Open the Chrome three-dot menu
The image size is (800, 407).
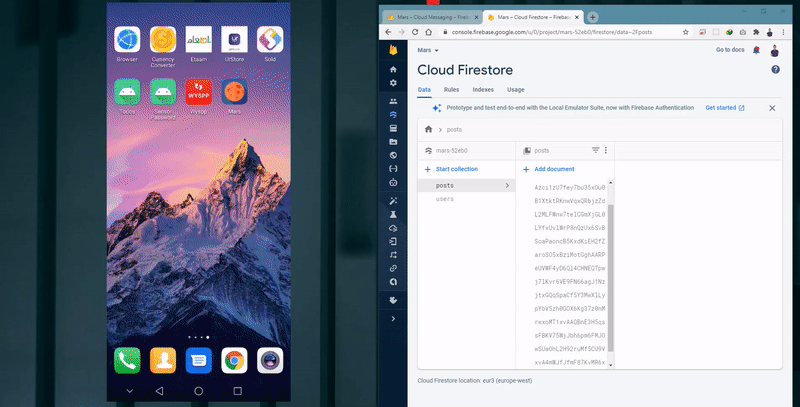click(x=784, y=32)
